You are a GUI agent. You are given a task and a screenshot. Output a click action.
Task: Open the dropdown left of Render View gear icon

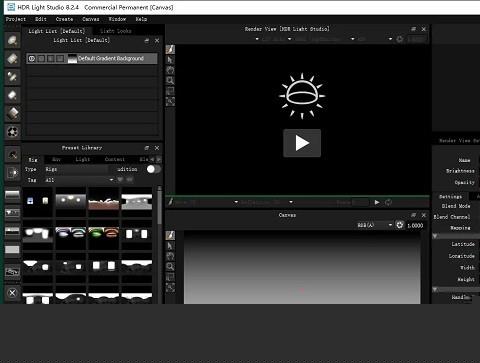point(390,39)
